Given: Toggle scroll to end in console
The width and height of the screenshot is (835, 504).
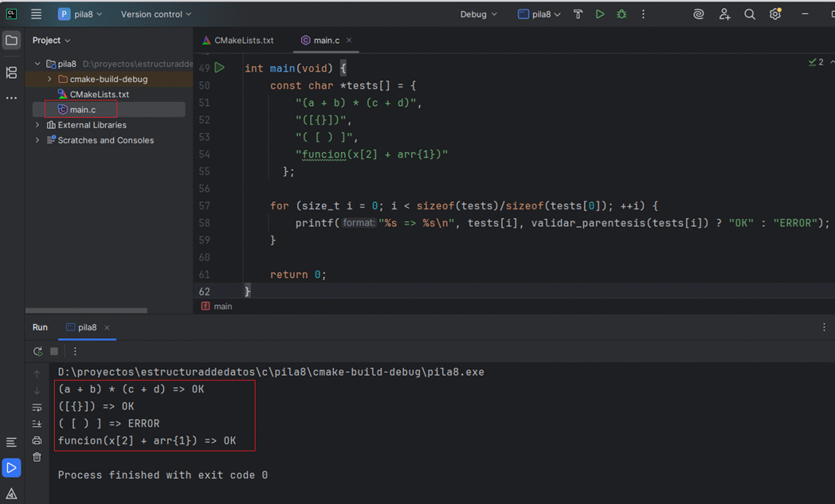Looking at the screenshot, I should click(x=37, y=424).
